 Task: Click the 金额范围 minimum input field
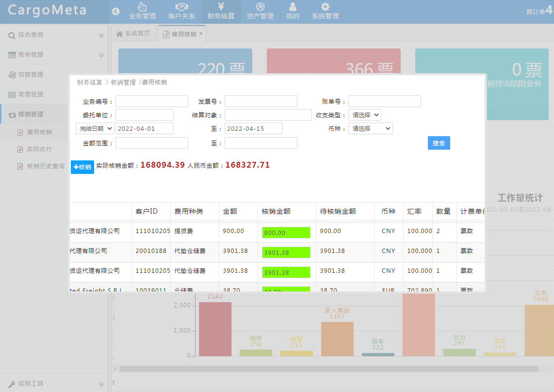pyautogui.click(x=151, y=143)
